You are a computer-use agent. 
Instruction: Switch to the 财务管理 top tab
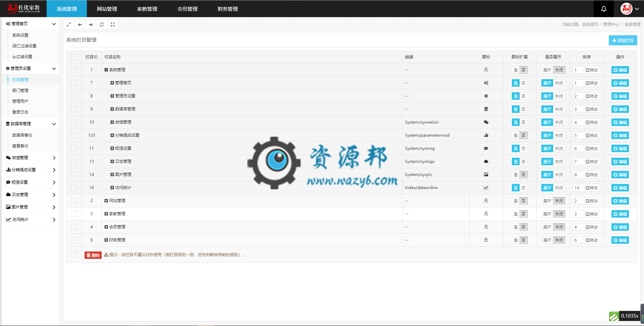point(228,9)
